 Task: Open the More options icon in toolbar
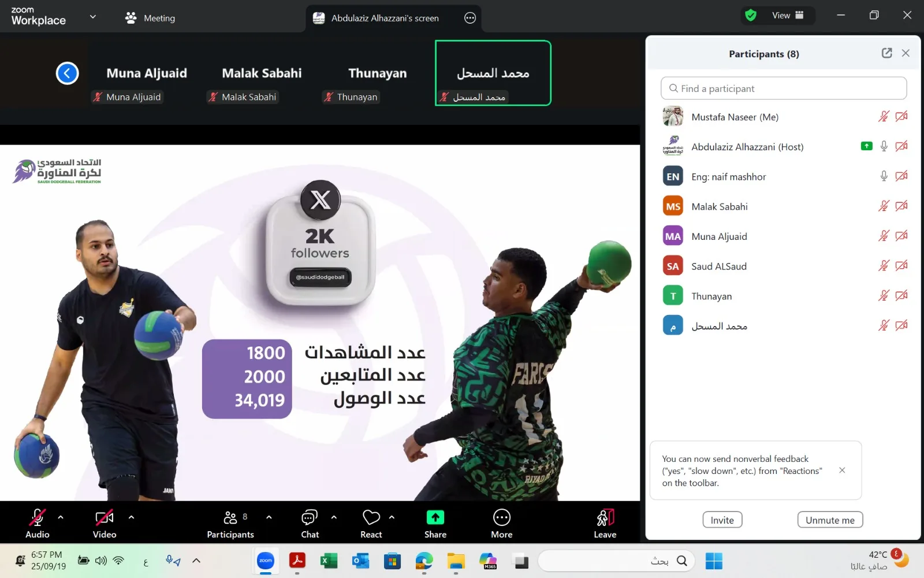click(x=501, y=518)
